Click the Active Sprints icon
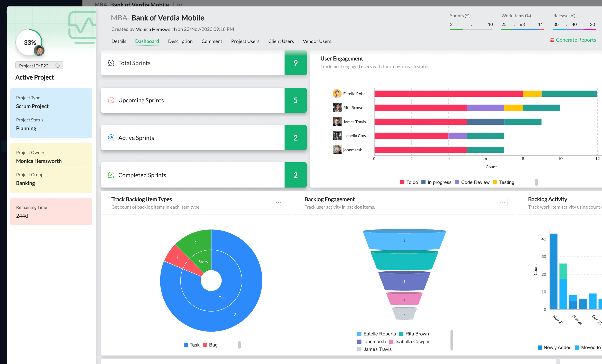 coord(111,138)
